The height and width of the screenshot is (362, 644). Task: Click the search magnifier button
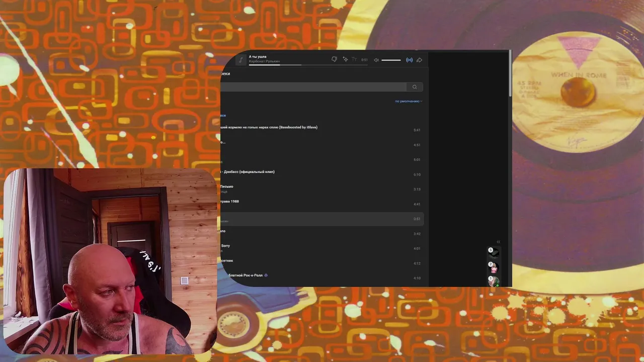tap(415, 87)
